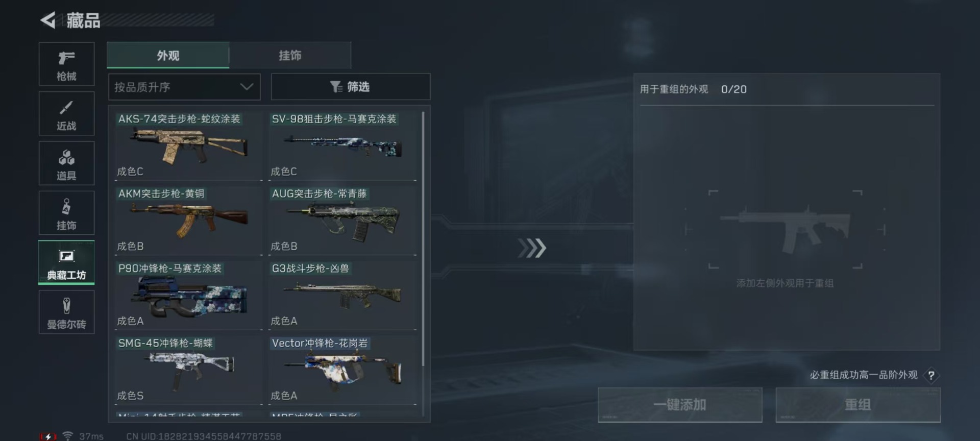Open the 挂饰 charm sidebar category

(66, 213)
